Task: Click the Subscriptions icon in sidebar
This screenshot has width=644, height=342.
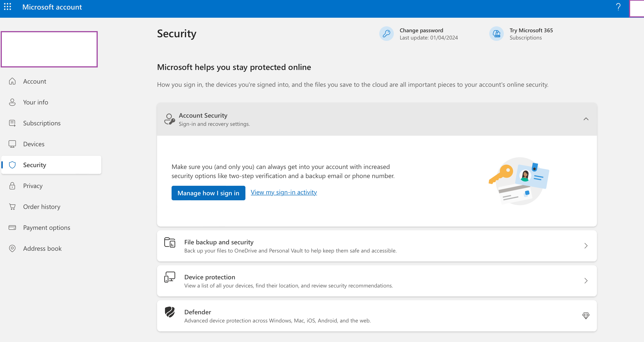Action: pos(12,123)
